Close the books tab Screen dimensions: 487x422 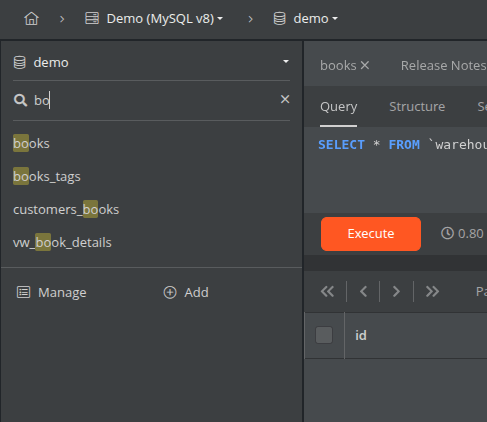[x=365, y=65]
